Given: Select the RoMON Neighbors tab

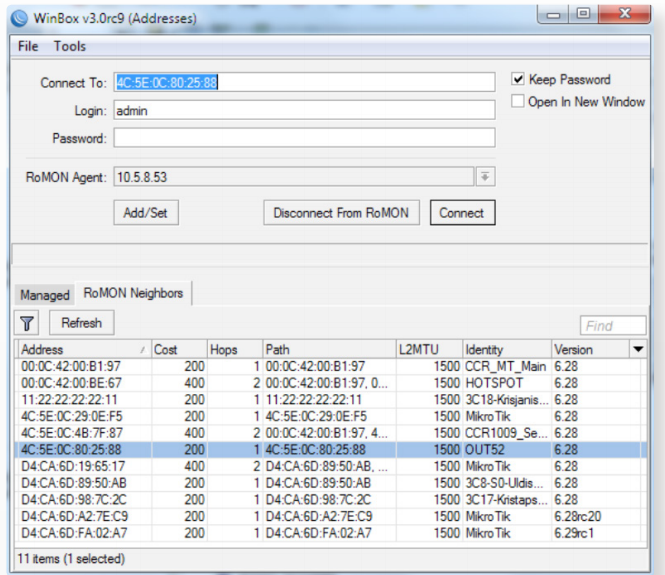Looking at the screenshot, I should click(x=133, y=293).
